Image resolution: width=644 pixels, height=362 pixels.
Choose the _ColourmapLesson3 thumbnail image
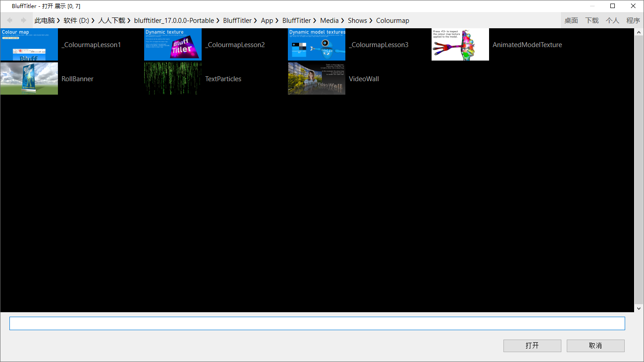coord(317,44)
